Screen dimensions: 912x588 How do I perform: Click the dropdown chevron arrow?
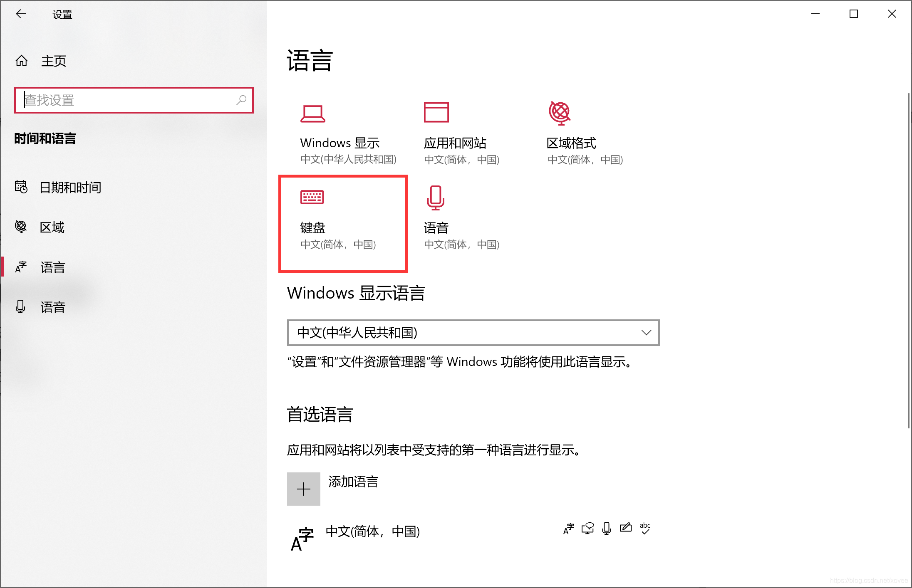[x=646, y=333]
